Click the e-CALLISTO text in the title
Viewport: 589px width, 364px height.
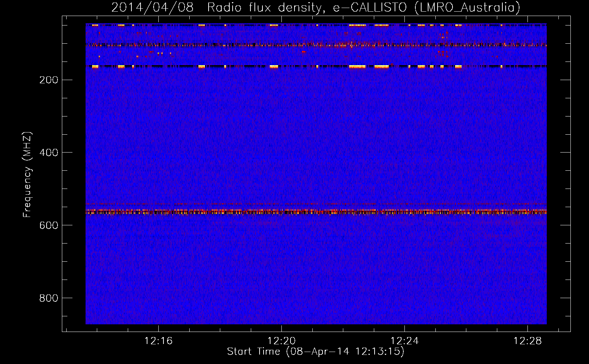pos(369,8)
